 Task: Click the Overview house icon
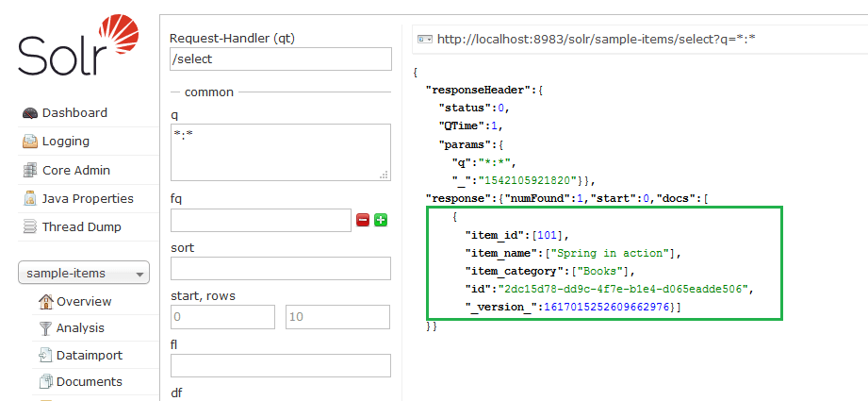45,302
